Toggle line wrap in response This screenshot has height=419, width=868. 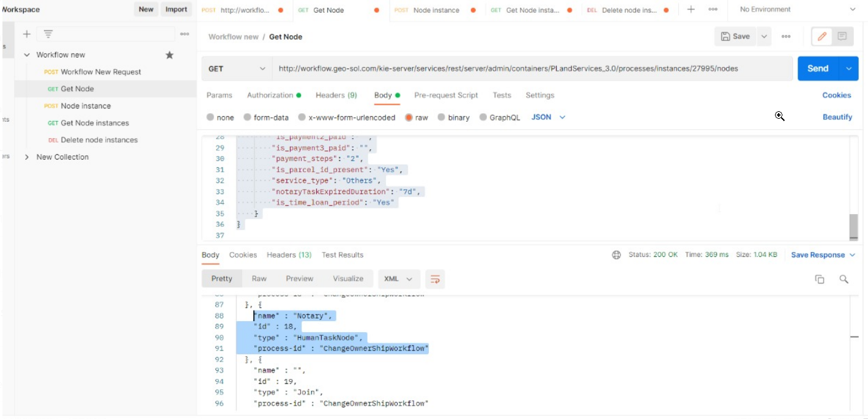435,279
